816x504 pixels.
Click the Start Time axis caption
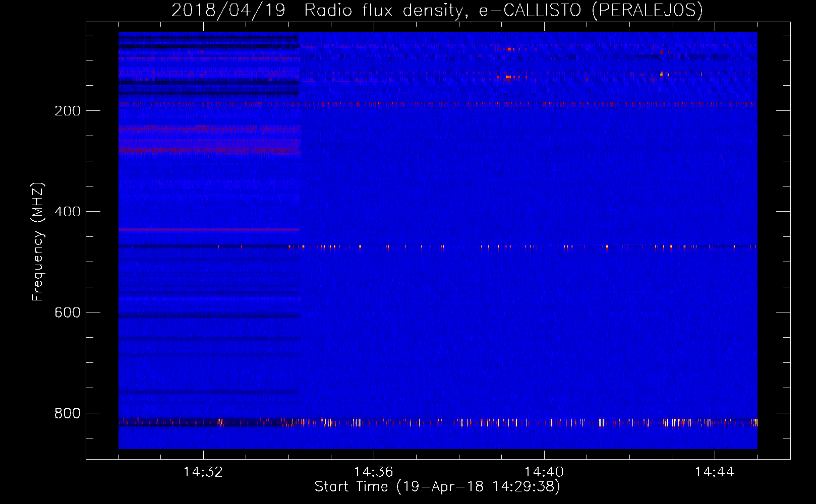[x=437, y=487]
